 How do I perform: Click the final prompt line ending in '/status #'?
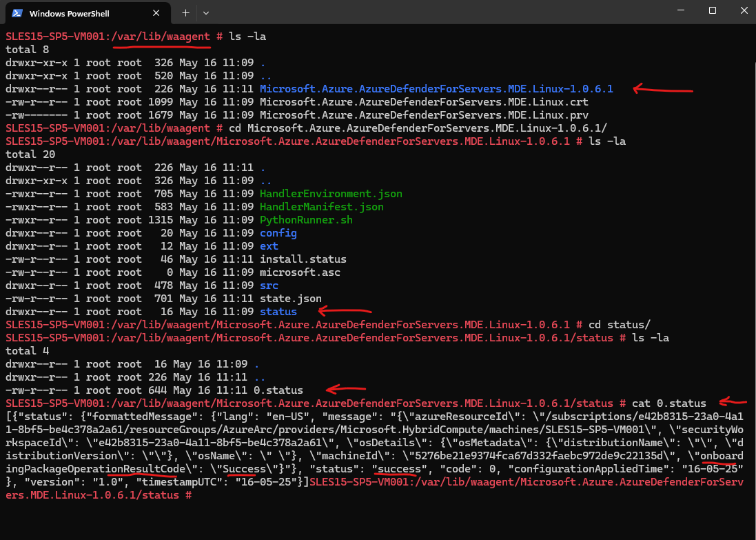point(375,488)
